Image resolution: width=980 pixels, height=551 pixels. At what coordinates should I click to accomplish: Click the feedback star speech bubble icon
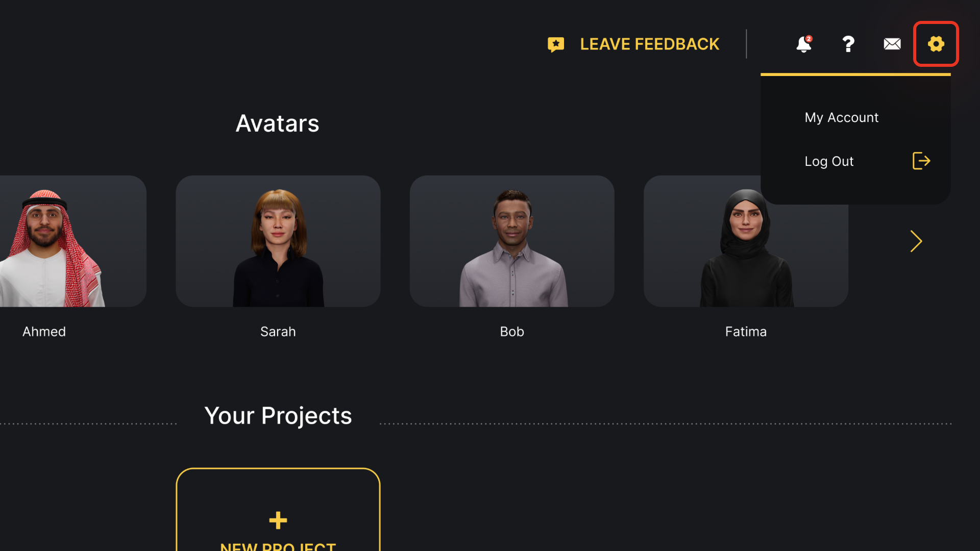(556, 44)
